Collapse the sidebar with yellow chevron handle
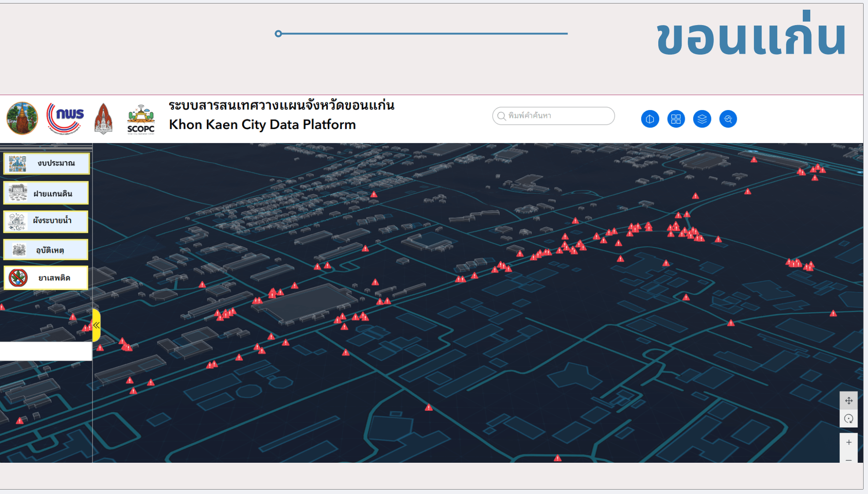Screen dimensions: 868x494 click(96, 325)
